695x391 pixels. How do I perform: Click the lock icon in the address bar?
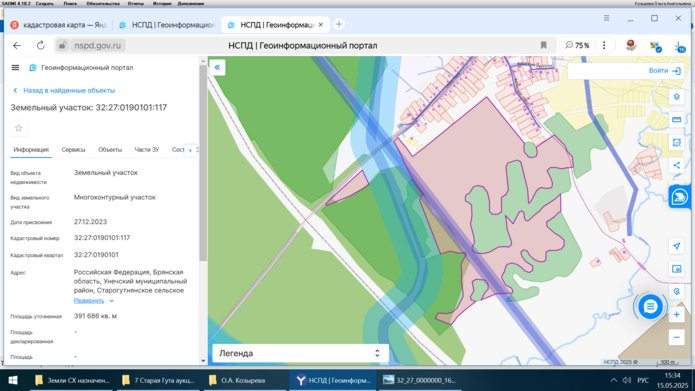coord(62,45)
